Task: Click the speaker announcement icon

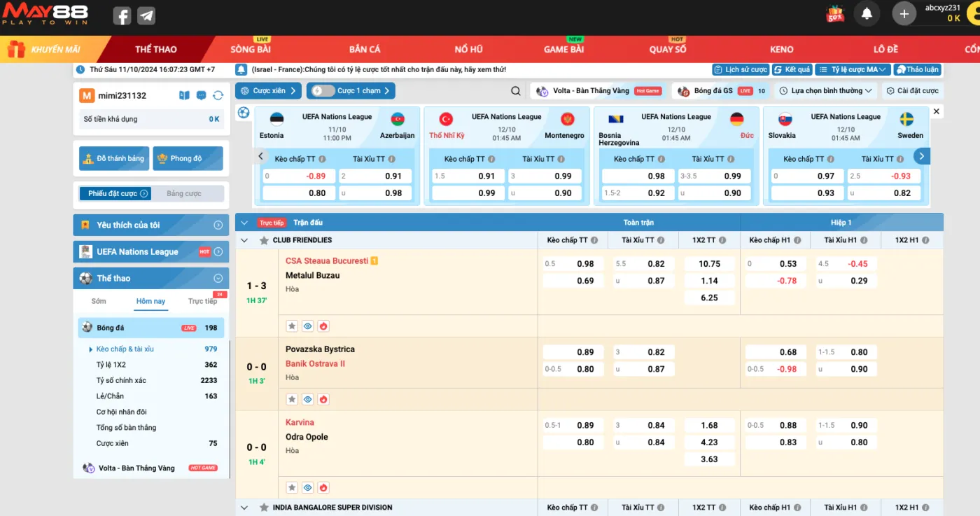Action: [241, 69]
